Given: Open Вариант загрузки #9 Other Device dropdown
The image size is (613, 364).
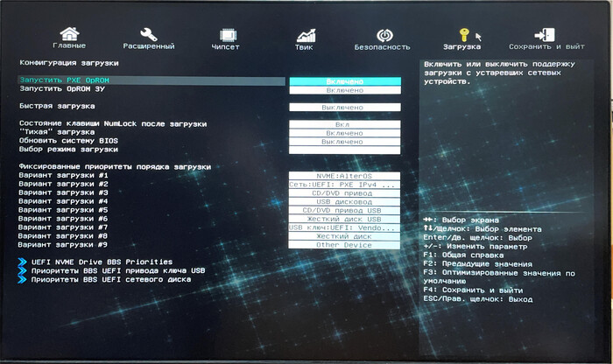Looking at the screenshot, I should pyautogui.click(x=344, y=245).
